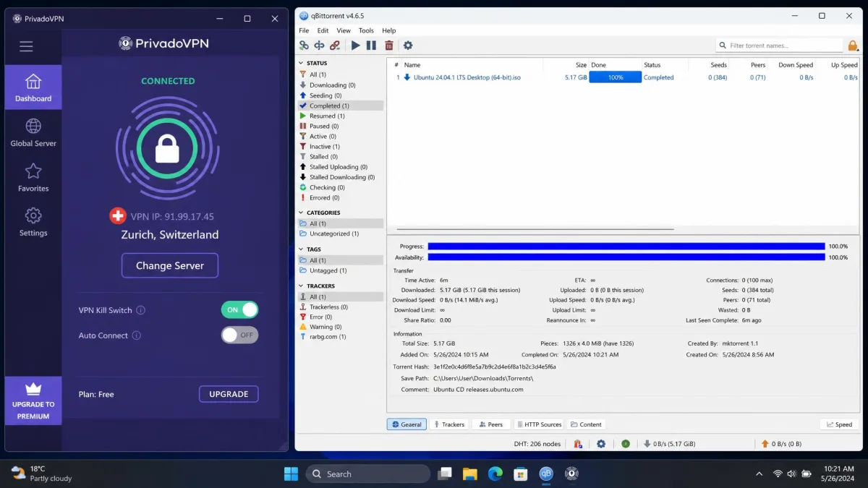Collapse the TAGS filter section
This screenshot has width=868, height=488.
(x=302, y=249)
